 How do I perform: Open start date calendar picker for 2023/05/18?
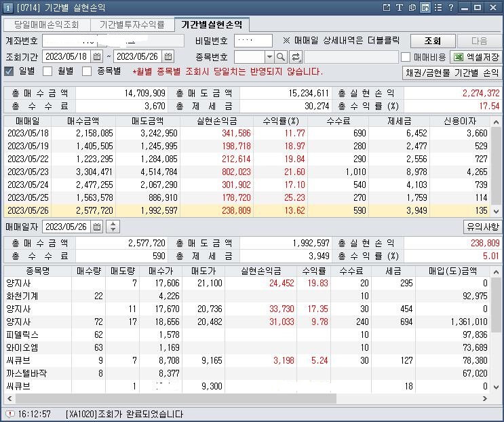pyautogui.click(x=97, y=56)
